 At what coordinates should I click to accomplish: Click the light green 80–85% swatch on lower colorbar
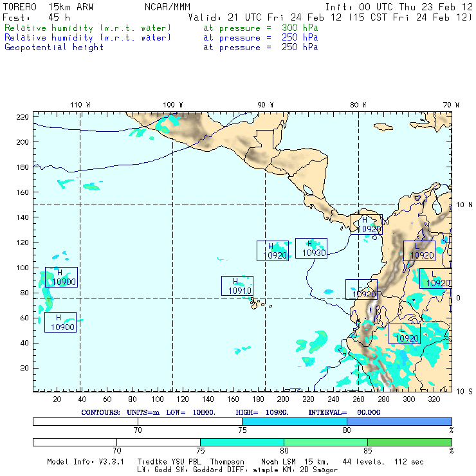click(325, 442)
